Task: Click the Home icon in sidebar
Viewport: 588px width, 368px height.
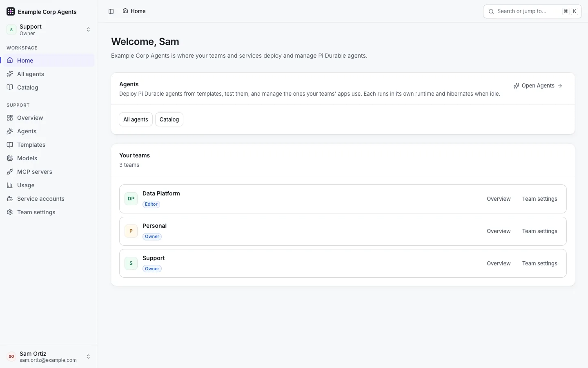Action: pos(10,60)
